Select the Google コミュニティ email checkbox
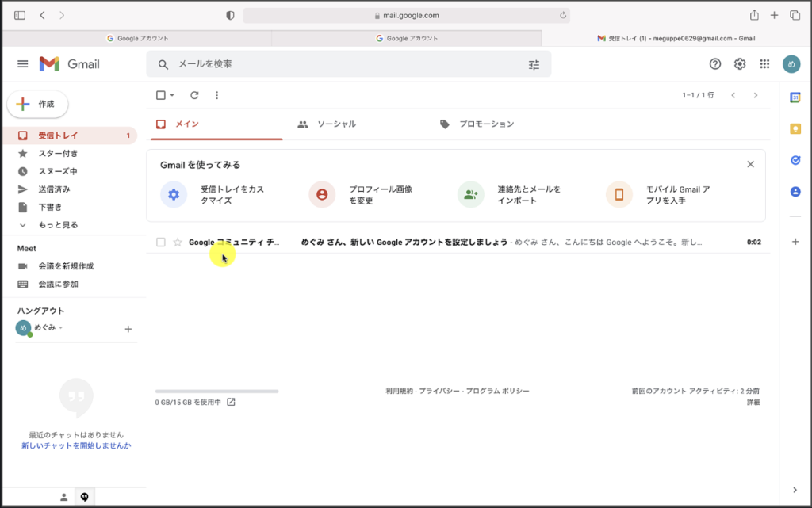 (160, 242)
